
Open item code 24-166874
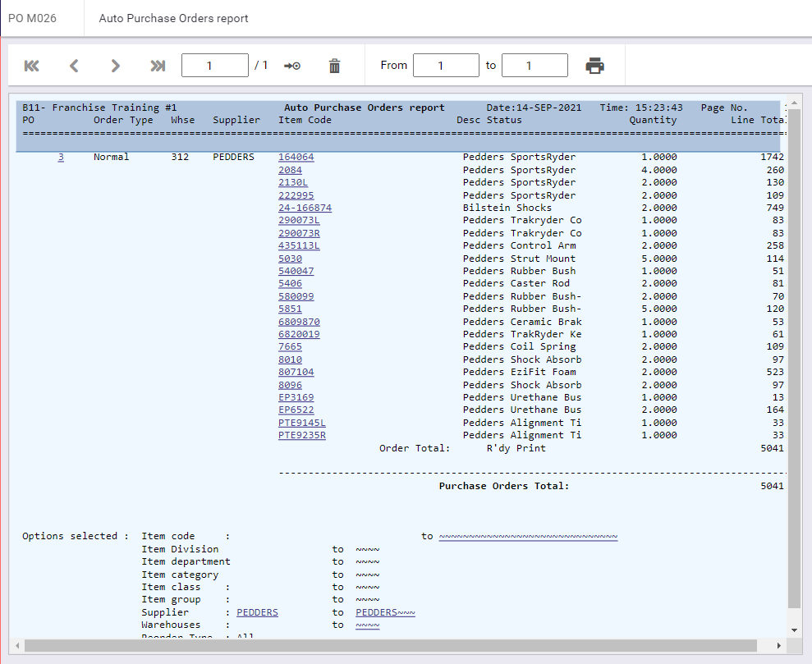pos(305,208)
